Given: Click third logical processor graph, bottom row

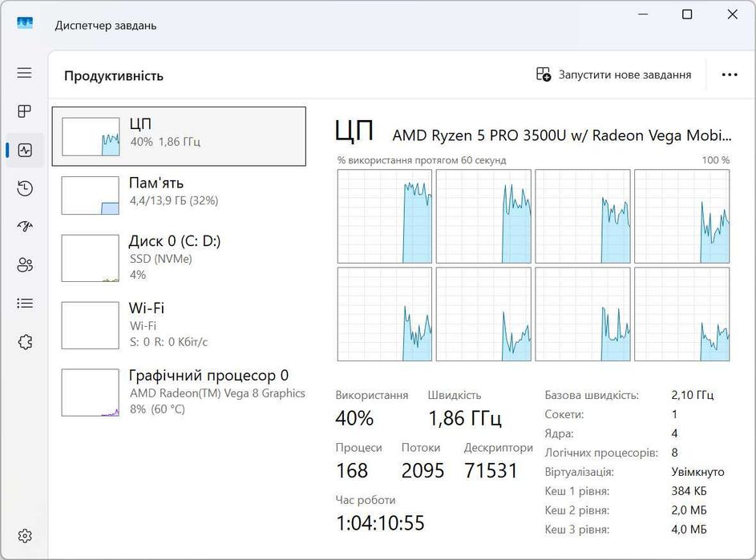Looking at the screenshot, I should tap(583, 314).
